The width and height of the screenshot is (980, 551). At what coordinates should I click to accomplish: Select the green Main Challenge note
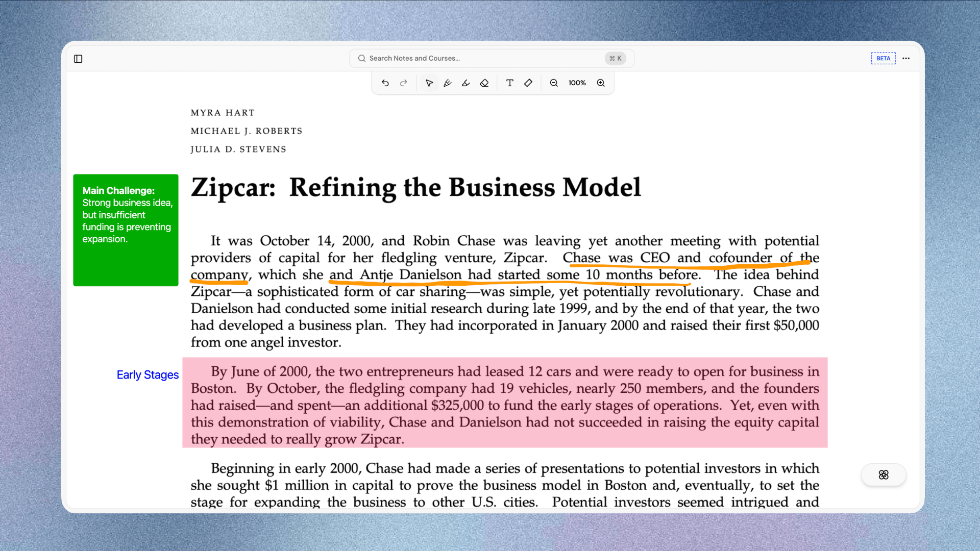click(126, 230)
